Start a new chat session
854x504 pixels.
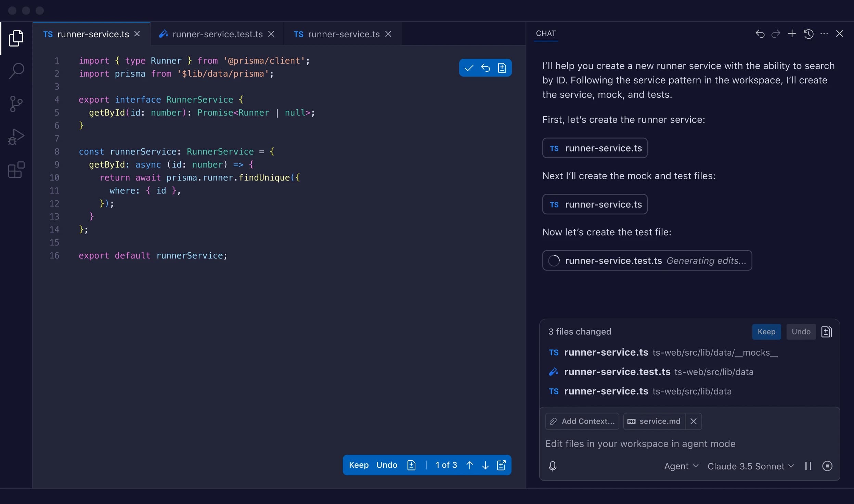(x=792, y=34)
